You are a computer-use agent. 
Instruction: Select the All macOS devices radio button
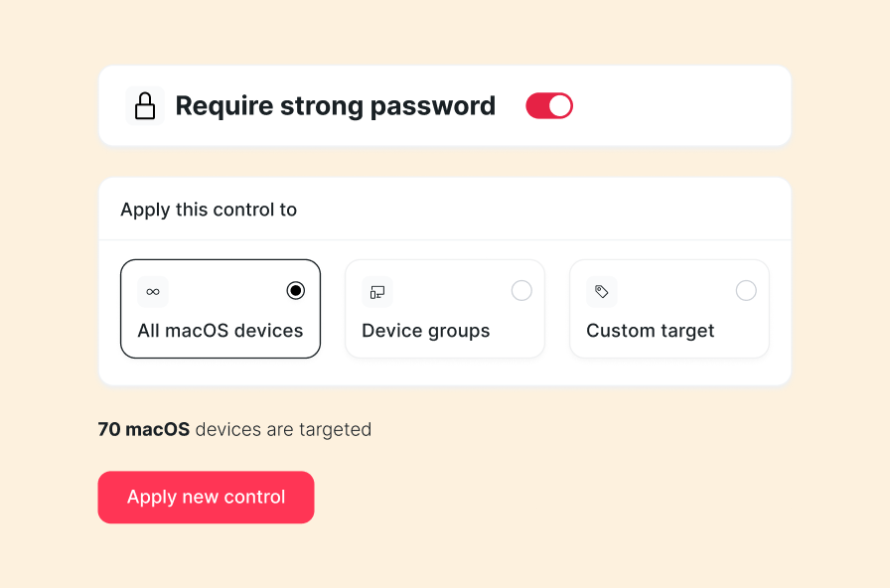pos(296,291)
